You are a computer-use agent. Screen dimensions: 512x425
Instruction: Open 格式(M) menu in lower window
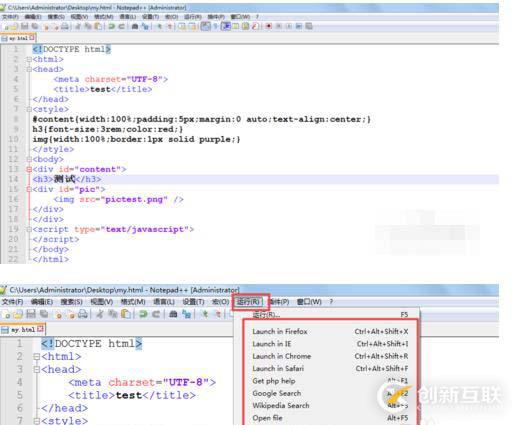pyautogui.click(x=133, y=302)
